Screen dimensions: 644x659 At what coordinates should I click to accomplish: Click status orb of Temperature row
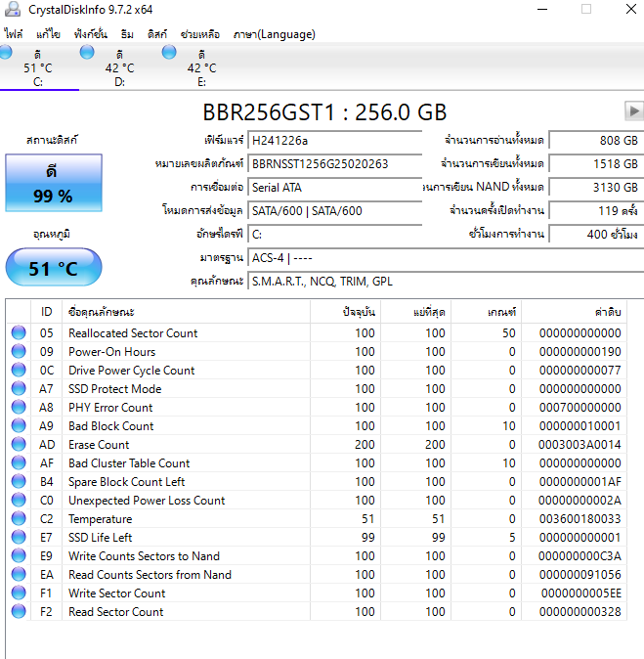[x=19, y=518]
